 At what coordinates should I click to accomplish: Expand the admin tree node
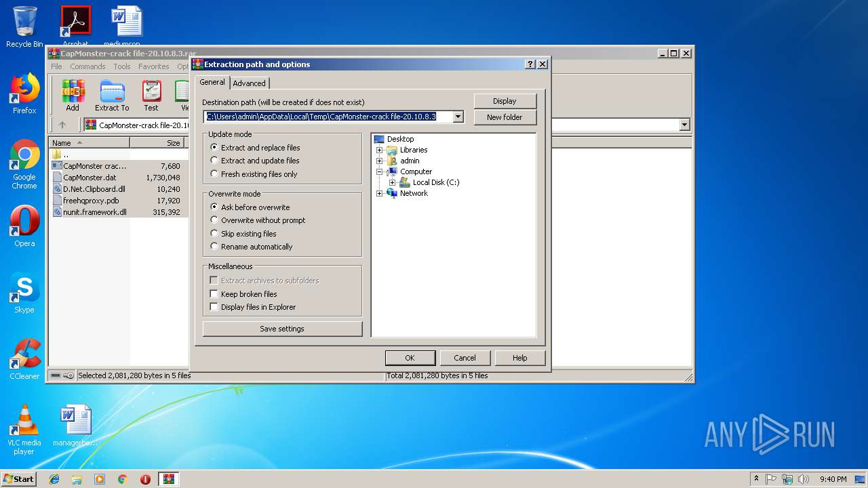(380, 161)
